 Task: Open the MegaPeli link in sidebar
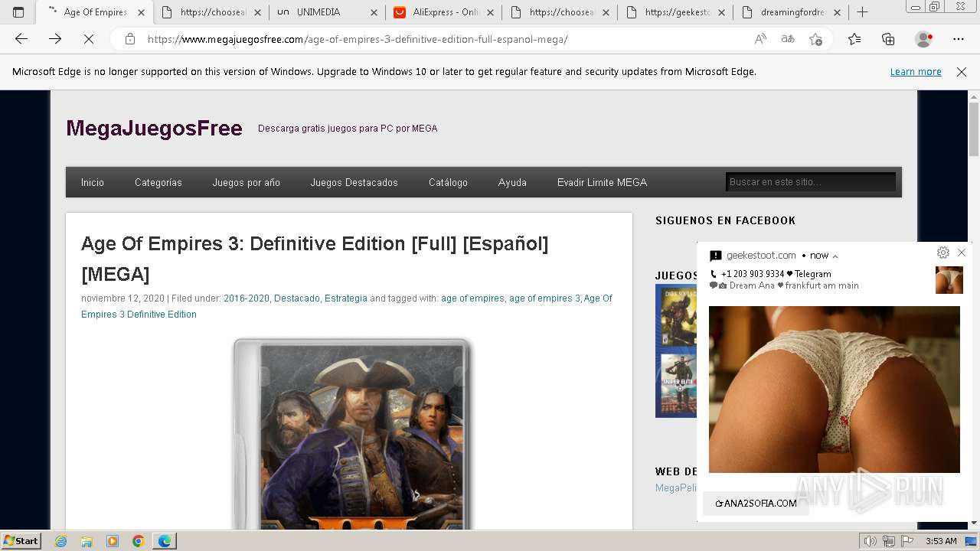pyautogui.click(x=676, y=487)
